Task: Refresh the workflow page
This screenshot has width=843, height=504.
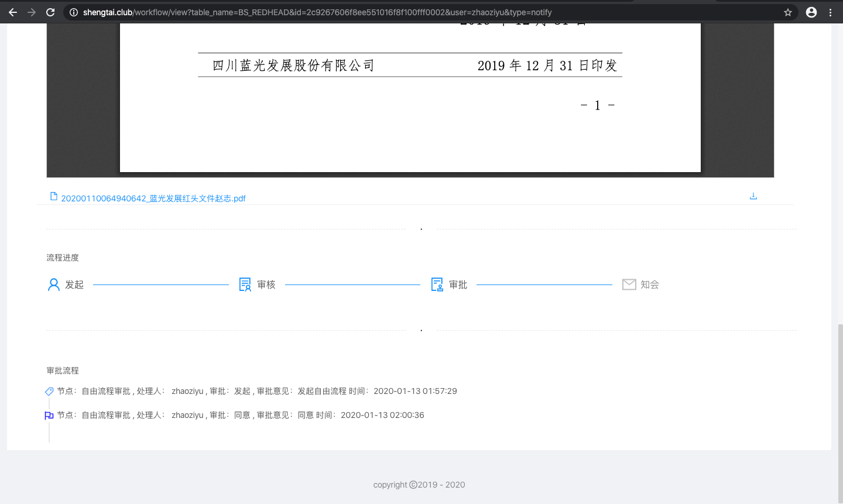Action: click(50, 12)
